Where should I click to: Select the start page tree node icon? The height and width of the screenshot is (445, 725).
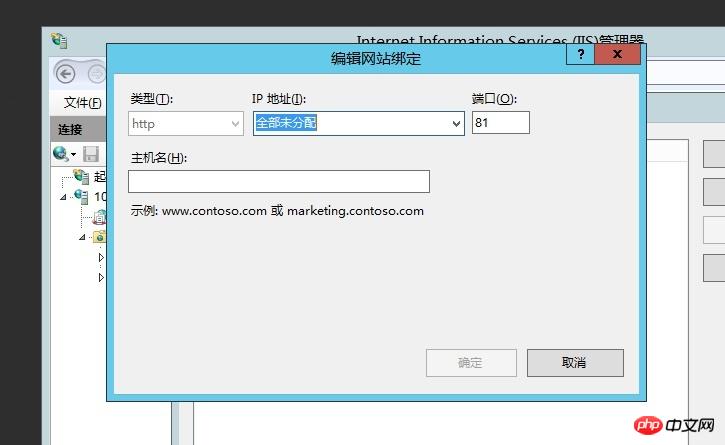tap(81, 176)
